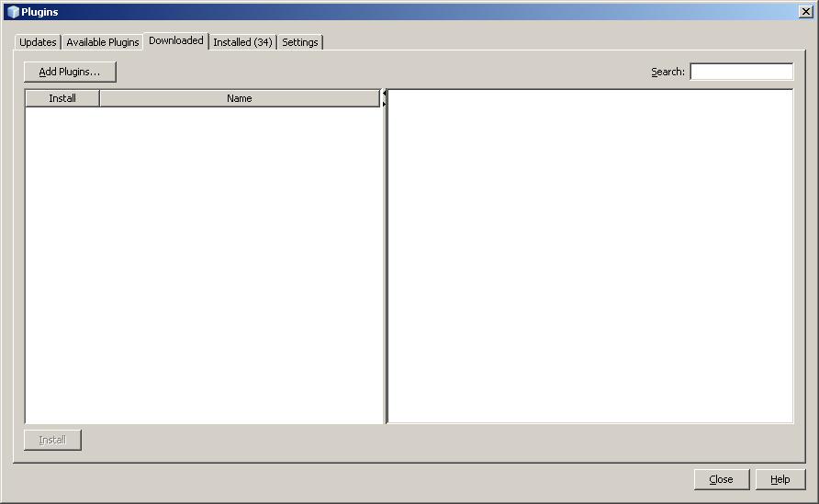Close the Plugins dialog with the X
The height and width of the screenshot is (504, 819).
805,12
